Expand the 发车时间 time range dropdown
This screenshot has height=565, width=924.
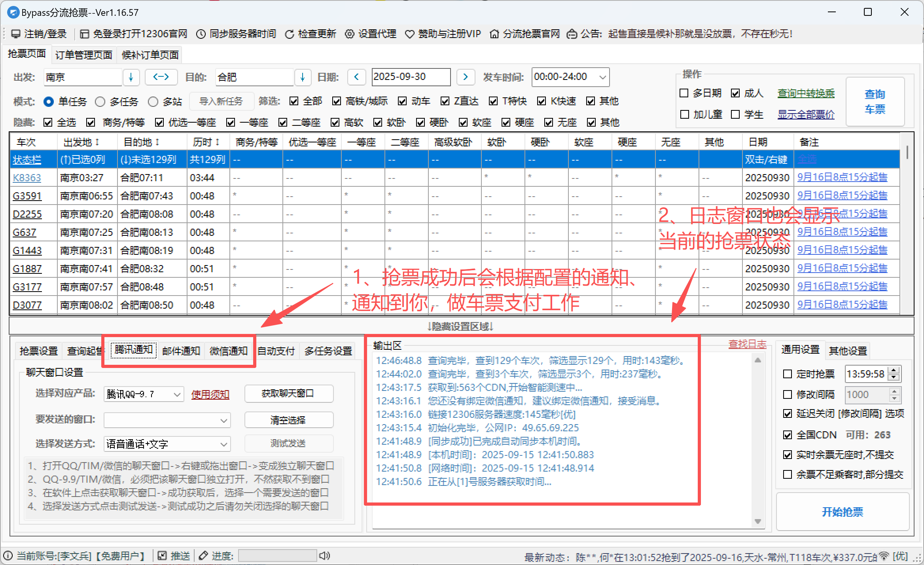602,77
